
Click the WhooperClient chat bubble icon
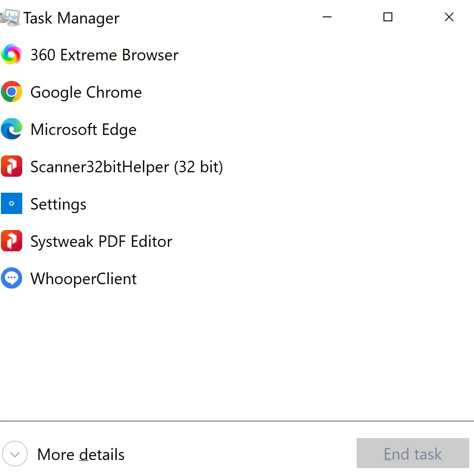click(12, 278)
